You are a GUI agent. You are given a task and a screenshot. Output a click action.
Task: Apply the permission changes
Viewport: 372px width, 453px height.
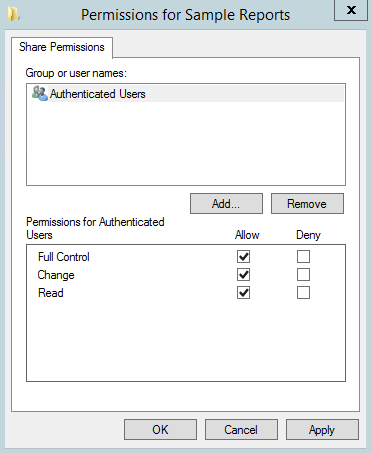click(x=322, y=429)
